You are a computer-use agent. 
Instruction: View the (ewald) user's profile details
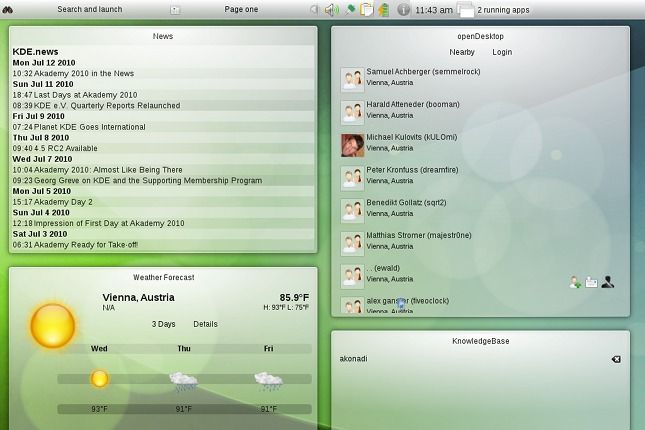[608, 282]
